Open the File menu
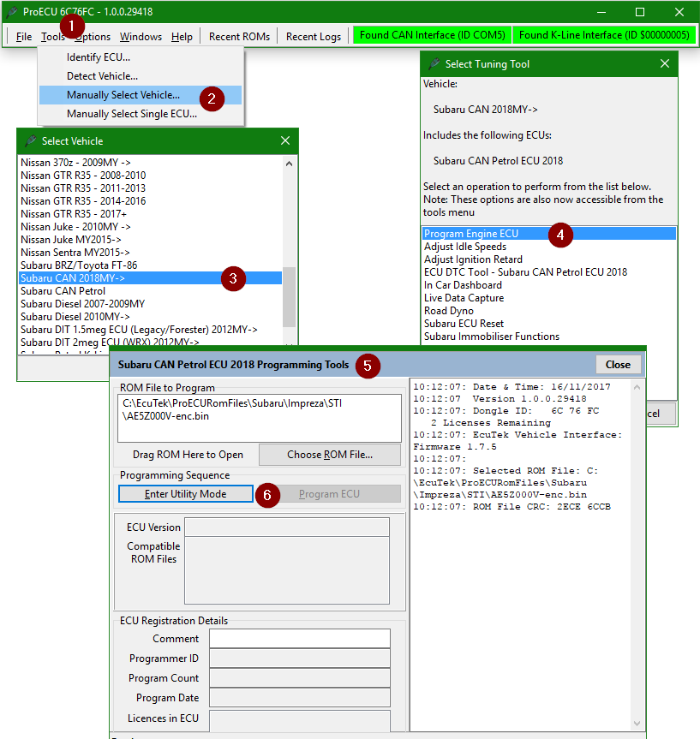 coord(24,37)
